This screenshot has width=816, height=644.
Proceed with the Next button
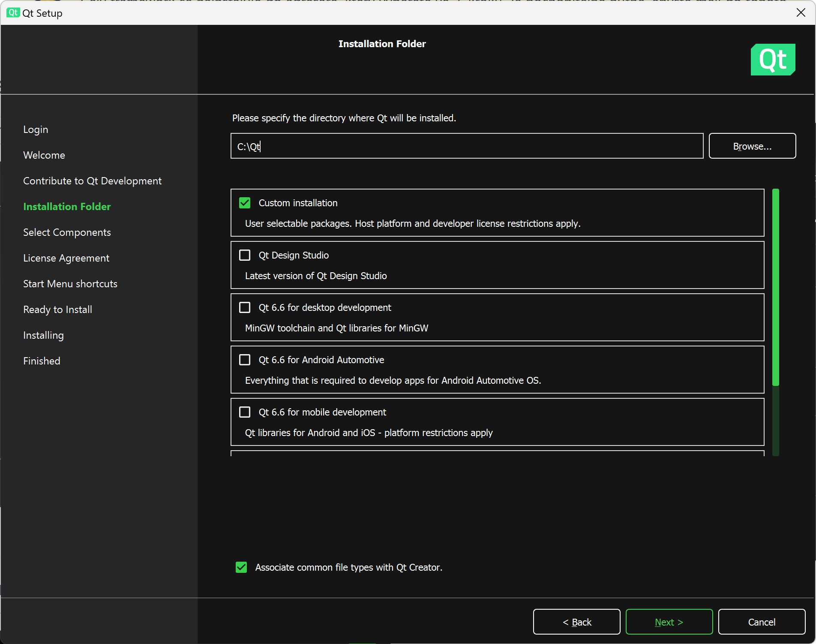point(669,622)
